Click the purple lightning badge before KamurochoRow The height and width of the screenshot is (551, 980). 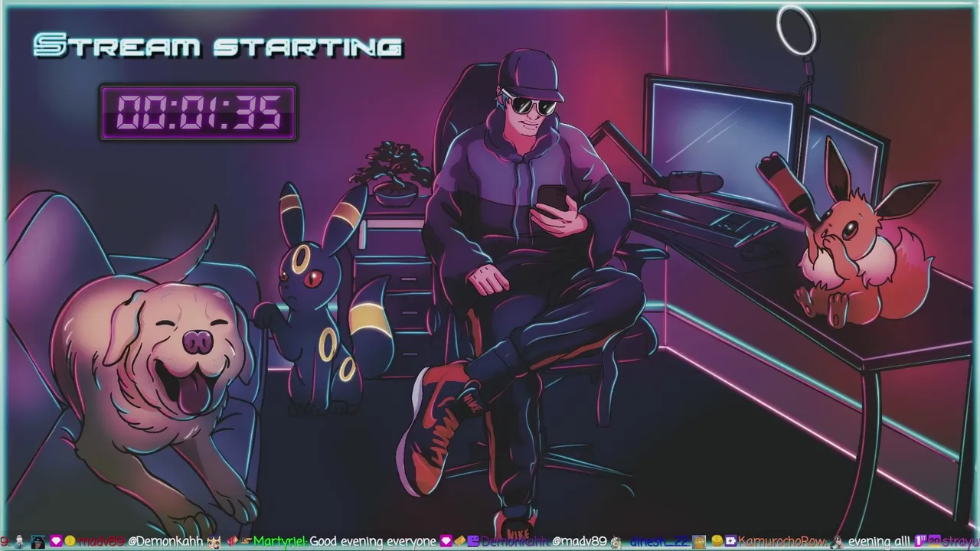730,541
